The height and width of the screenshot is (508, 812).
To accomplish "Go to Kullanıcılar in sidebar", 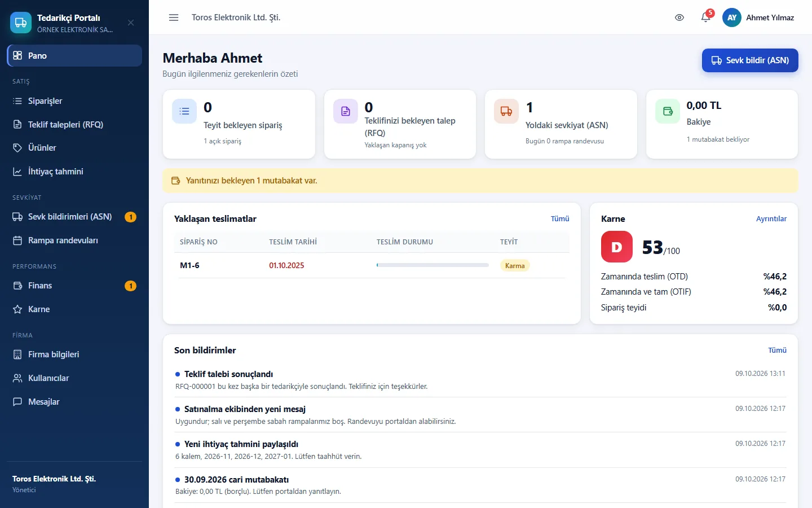I will tap(74, 378).
